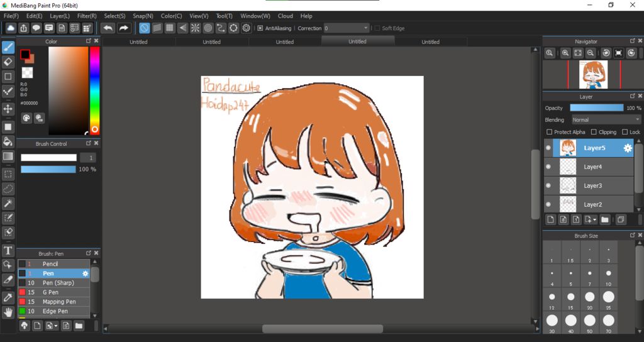Switch to the first Untitled tab
The width and height of the screenshot is (644, 342).
point(138,42)
